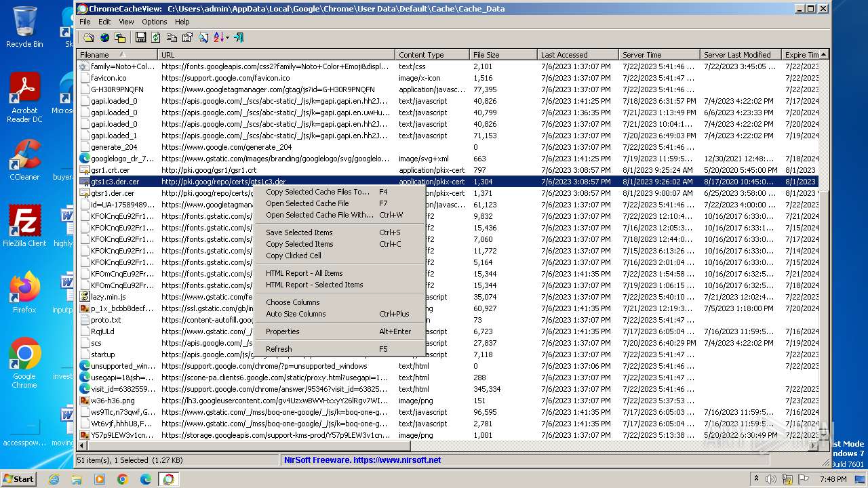Select the lazy.min.js row

click(448, 297)
